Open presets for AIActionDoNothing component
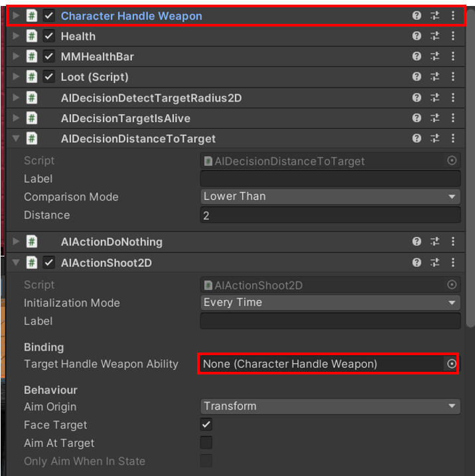 click(435, 242)
